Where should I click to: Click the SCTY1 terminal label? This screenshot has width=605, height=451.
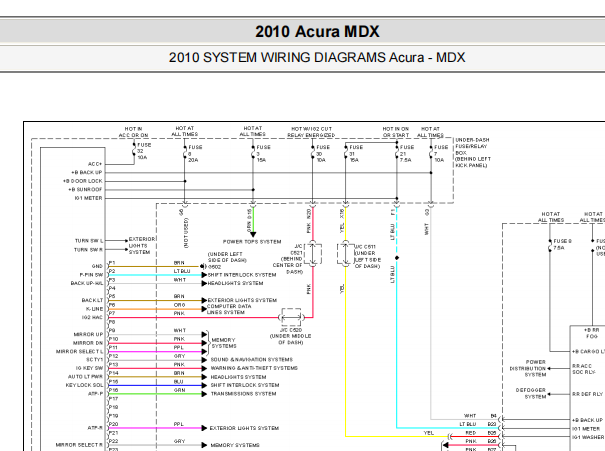point(95,360)
